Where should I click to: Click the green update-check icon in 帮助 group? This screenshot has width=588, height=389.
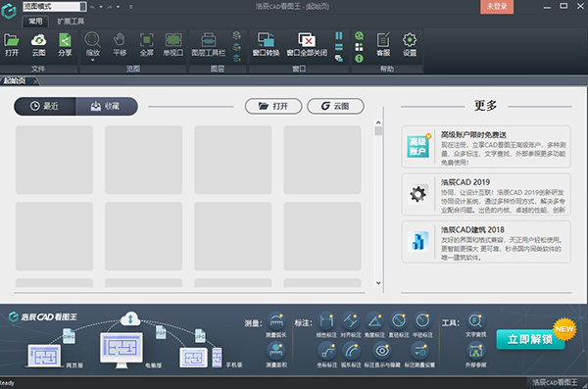coord(359,35)
